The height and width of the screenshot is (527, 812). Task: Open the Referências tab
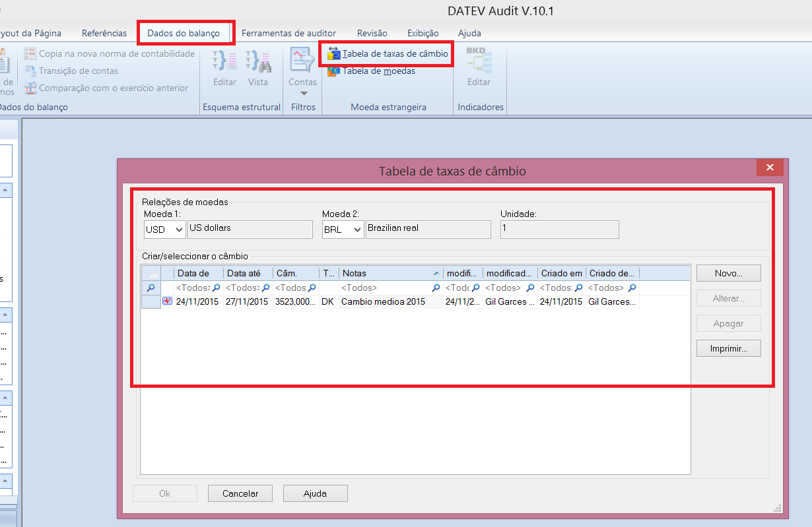tap(104, 33)
